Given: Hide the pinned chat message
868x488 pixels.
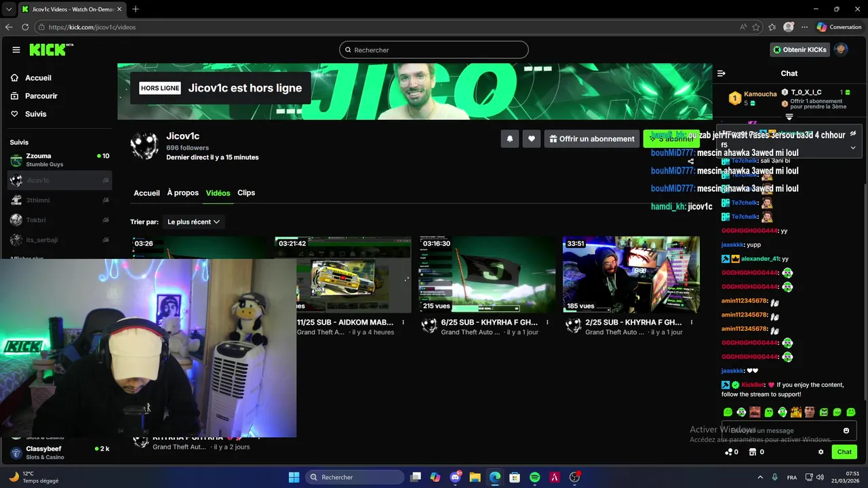Looking at the screenshot, I should [853, 134].
